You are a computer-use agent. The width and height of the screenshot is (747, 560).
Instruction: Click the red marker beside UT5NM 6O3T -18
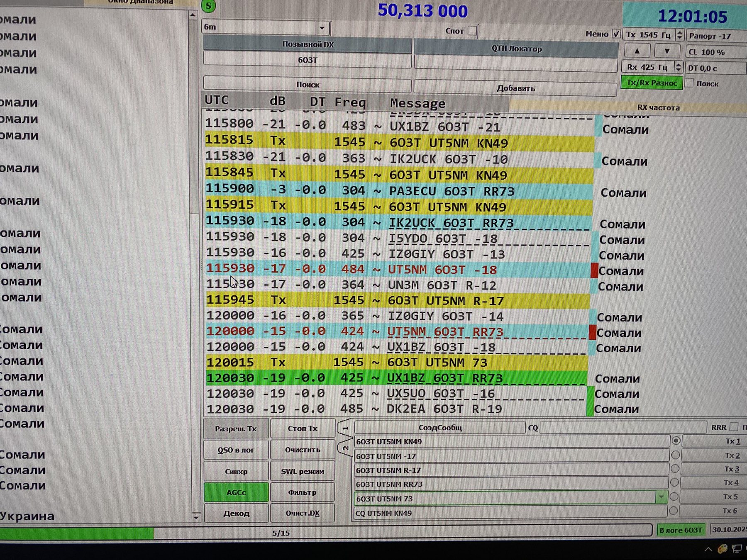point(594,270)
